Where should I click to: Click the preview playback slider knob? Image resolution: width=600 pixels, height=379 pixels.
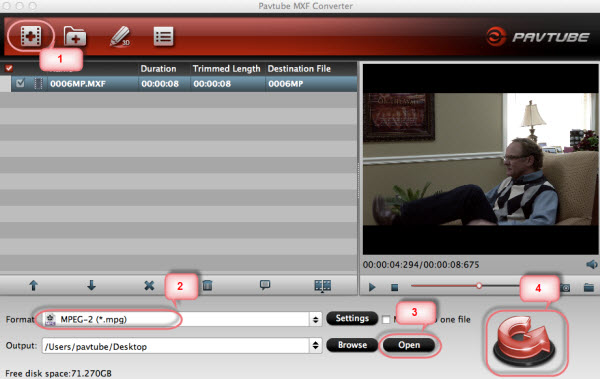coord(479,286)
